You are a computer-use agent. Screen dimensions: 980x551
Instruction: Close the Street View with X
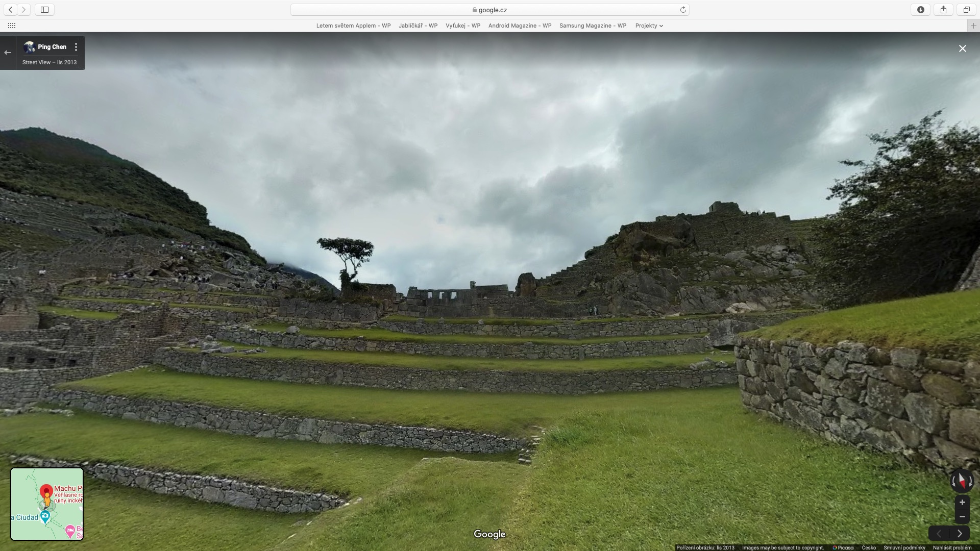pyautogui.click(x=962, y=48)
